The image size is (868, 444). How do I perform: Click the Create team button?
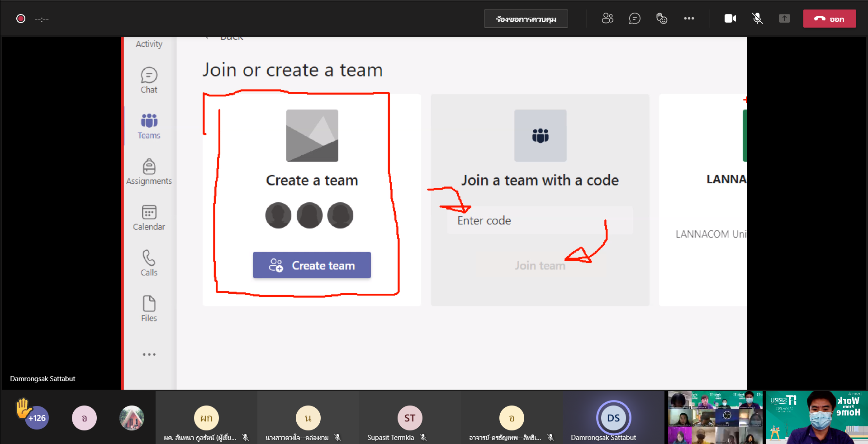click(x=312, y=265)
